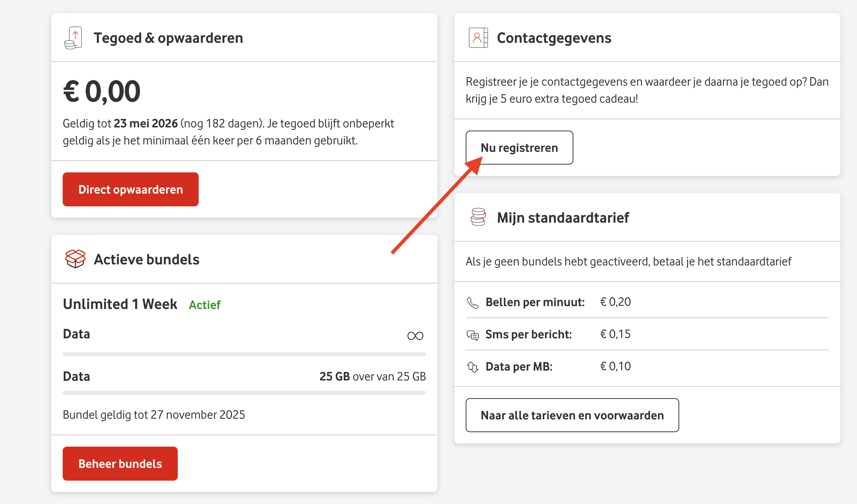Click the Actieve bundels heading
The image size is (857, 504).
click(x=146, y=259)
